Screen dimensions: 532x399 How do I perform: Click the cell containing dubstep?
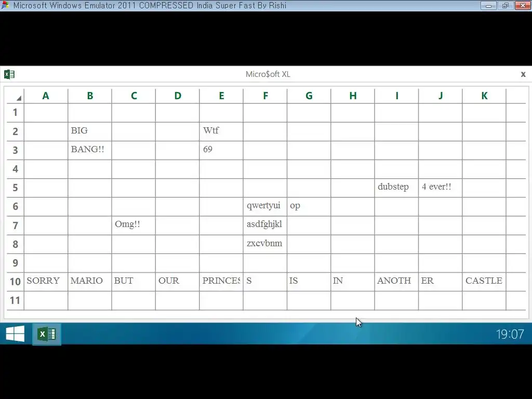pos(396,188)
